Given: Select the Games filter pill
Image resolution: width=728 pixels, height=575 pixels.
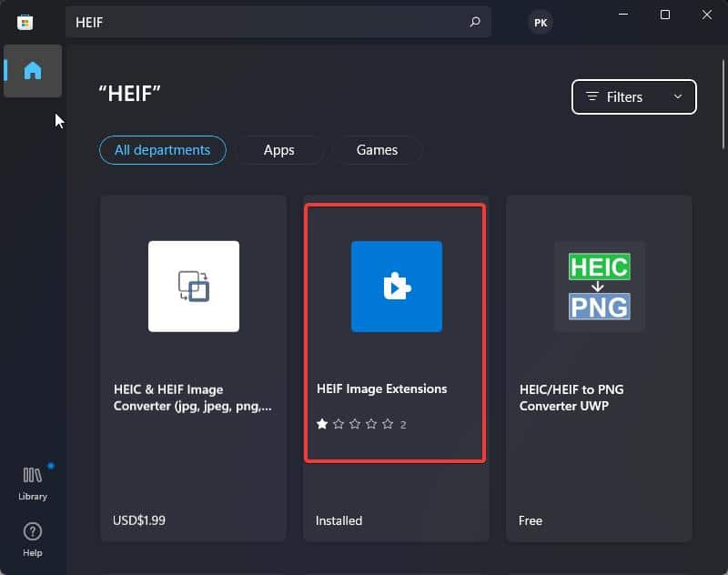Looking at the screenshot, I should 377,149.
